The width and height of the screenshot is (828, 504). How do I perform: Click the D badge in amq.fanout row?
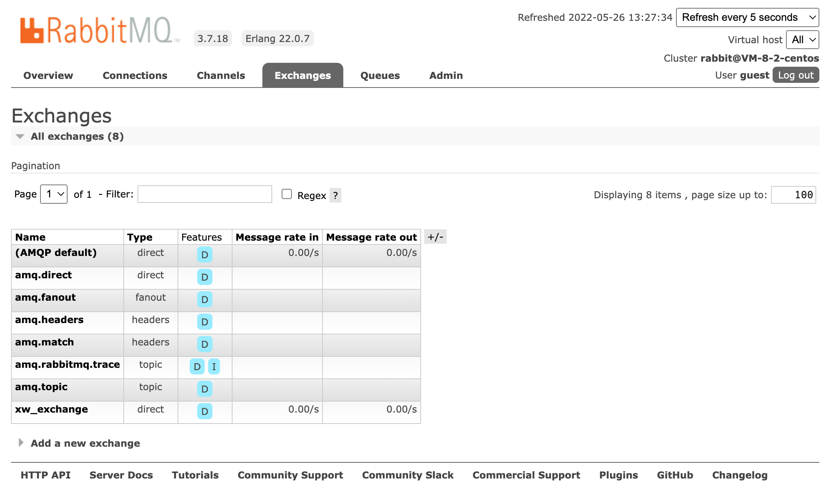[x=205, y=299]
